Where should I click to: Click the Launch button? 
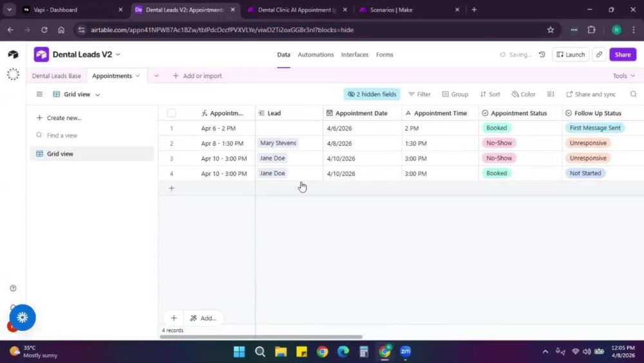tap(571, 54)
